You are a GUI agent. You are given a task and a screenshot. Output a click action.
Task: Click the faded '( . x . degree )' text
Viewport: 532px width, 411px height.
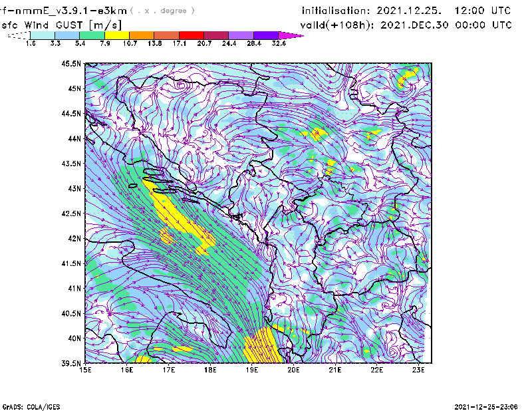coord(162,11)
